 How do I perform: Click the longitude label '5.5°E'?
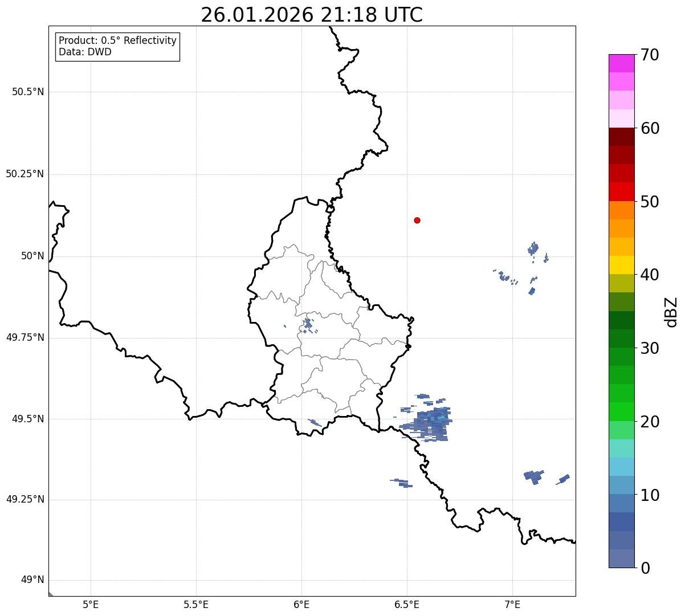(x=196, y=604)
